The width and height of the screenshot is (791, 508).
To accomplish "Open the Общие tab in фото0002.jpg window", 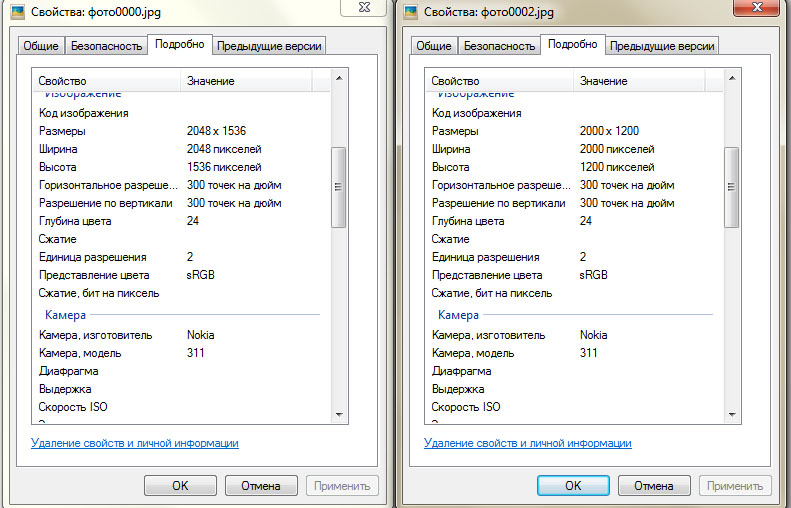I will coord(434,46).
